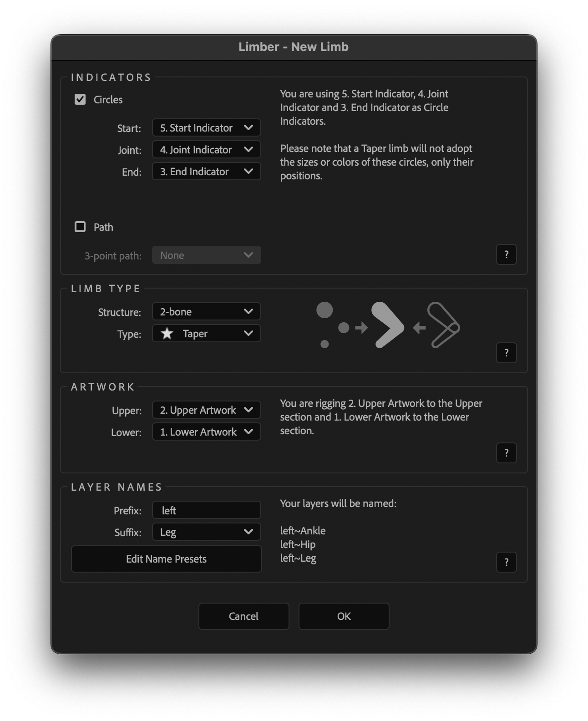Open help for the Indicators section
This screenshot has width=588, height=721.
tap(506, 254)
